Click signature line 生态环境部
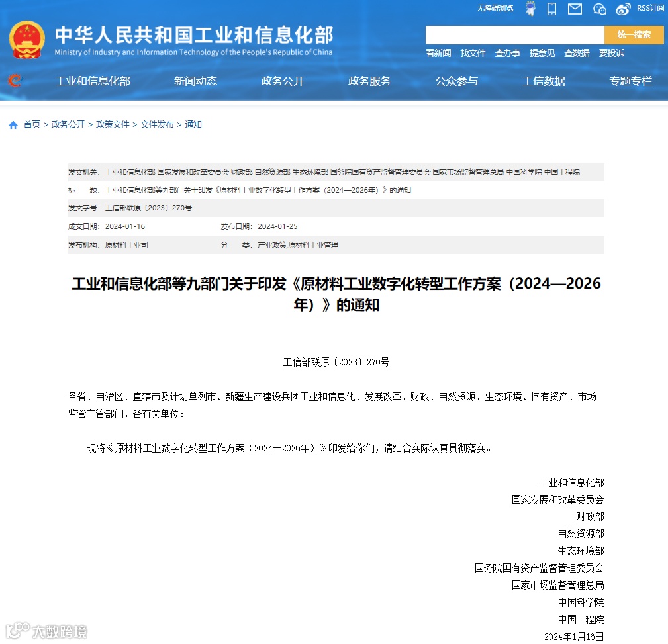The height and width of the screenshot is (644, 668). click(x=581, y=551)
